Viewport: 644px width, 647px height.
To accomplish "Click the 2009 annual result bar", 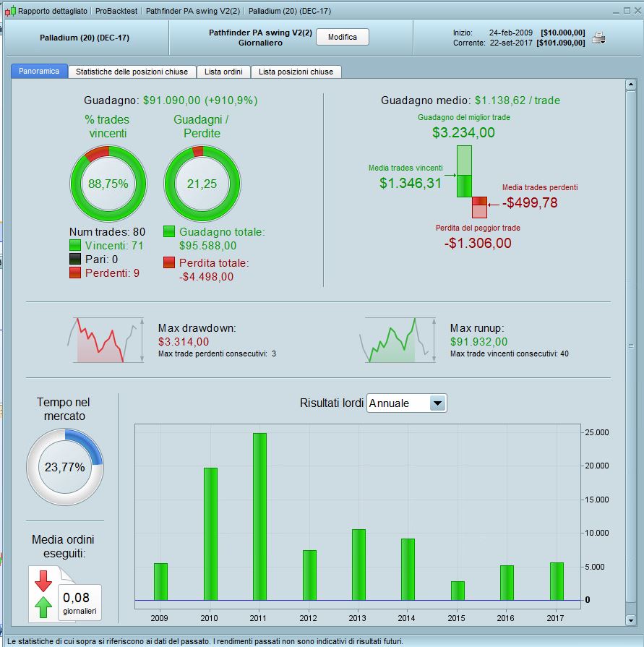I will pos(161,581).
